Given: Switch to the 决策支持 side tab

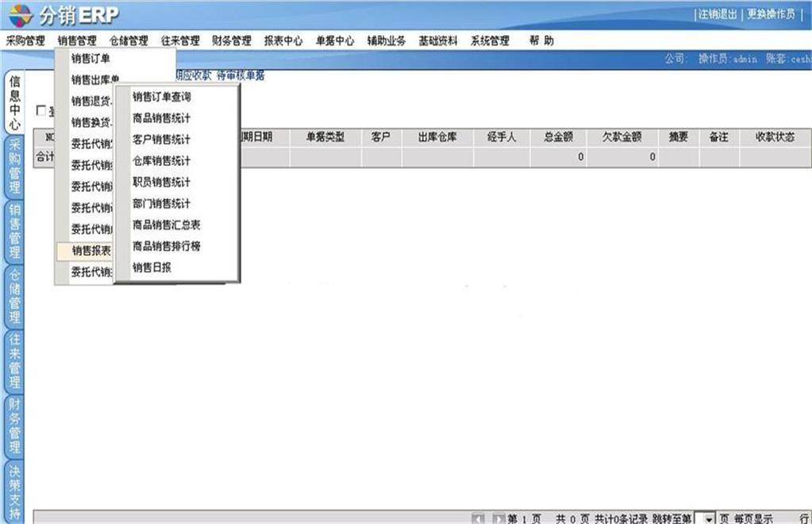Looking at the screenshot, I should coord(14,492).
